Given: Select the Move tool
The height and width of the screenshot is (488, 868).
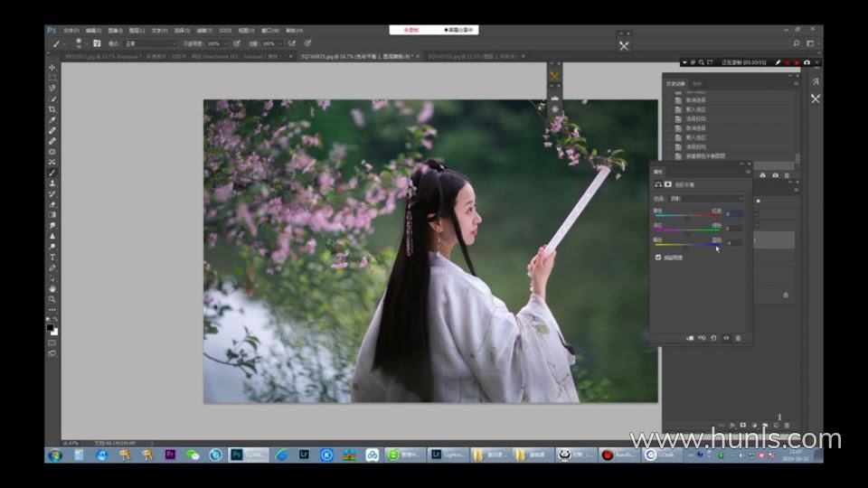Looking at the screenshot, I should tap(52, 68).
